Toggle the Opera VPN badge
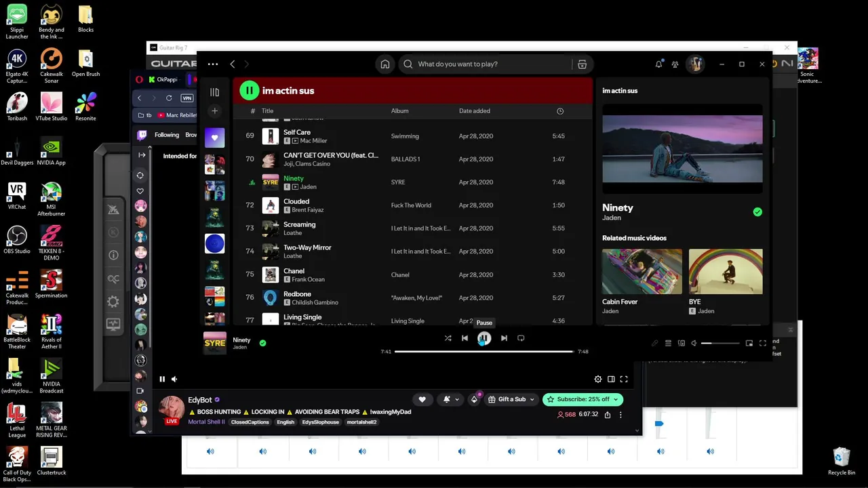868x488 pixels. click(187, 98)
